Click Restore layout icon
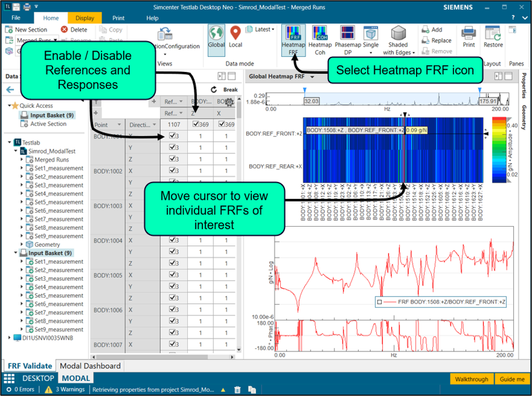This screenshot has width=532, height=396. click(x=493, y=37)
